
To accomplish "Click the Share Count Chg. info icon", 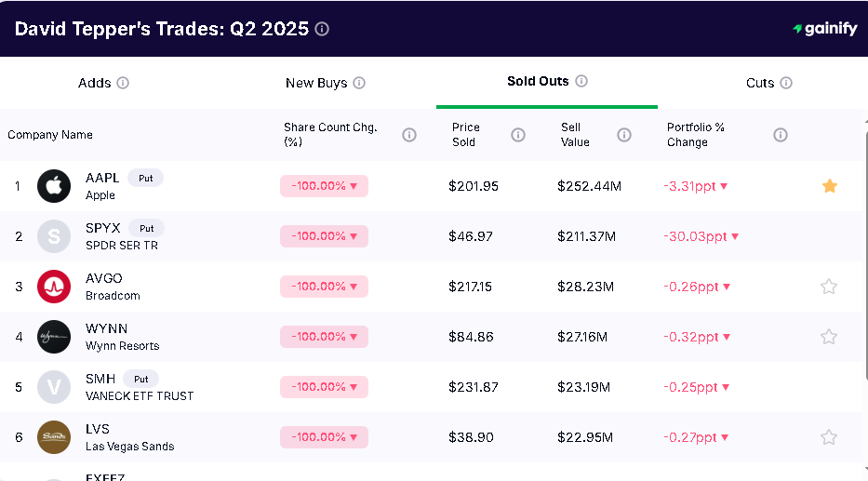I will [x=409, y=135].
